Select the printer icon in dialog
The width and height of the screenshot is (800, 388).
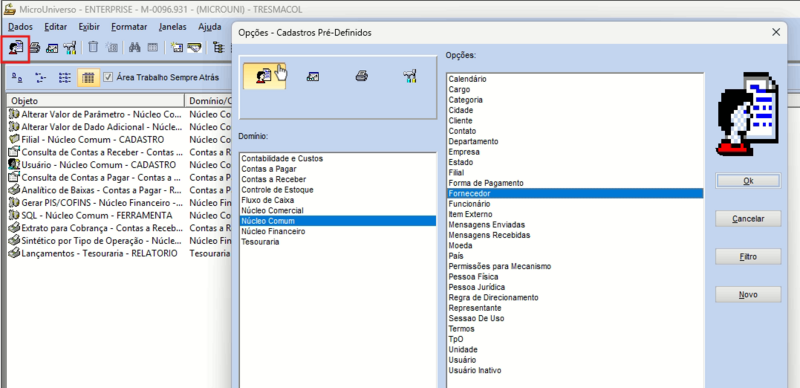point(362,77)
